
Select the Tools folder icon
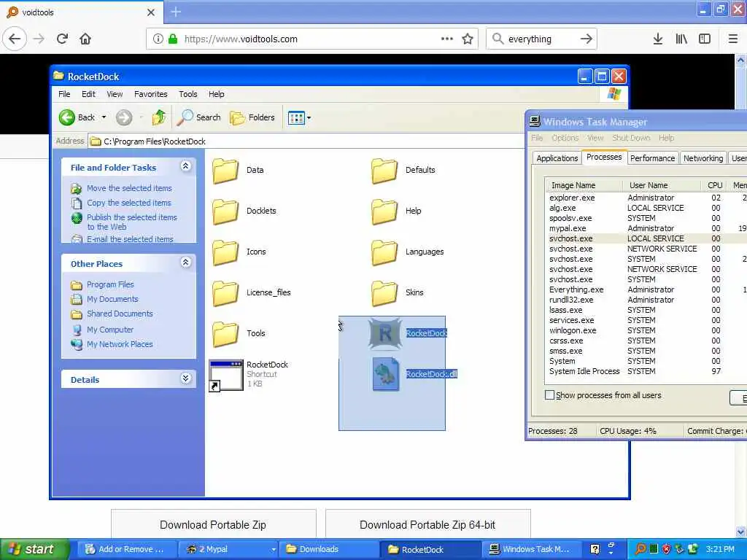pyautogui.click(x=225, y=334)
